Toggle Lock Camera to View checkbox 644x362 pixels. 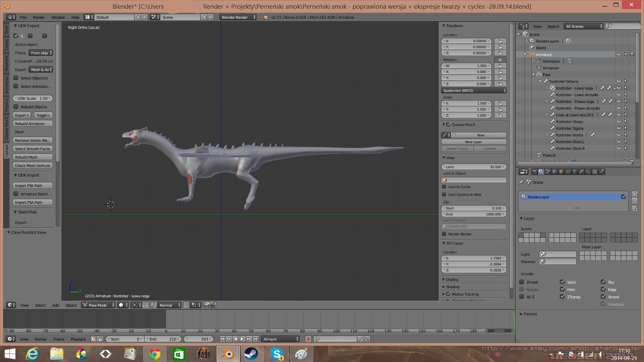tap(444, 194)
